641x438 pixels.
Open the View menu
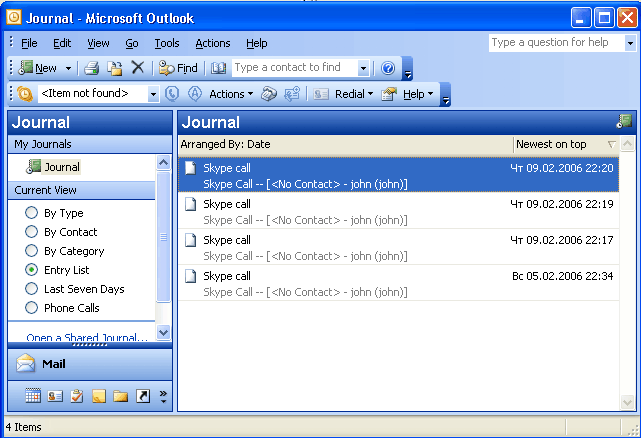98,43
